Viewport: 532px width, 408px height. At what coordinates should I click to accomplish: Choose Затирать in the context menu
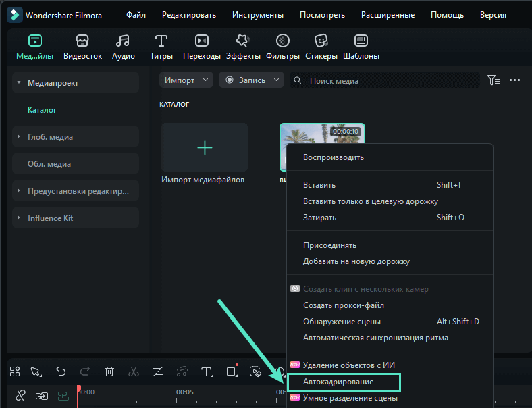pos(390,218)
